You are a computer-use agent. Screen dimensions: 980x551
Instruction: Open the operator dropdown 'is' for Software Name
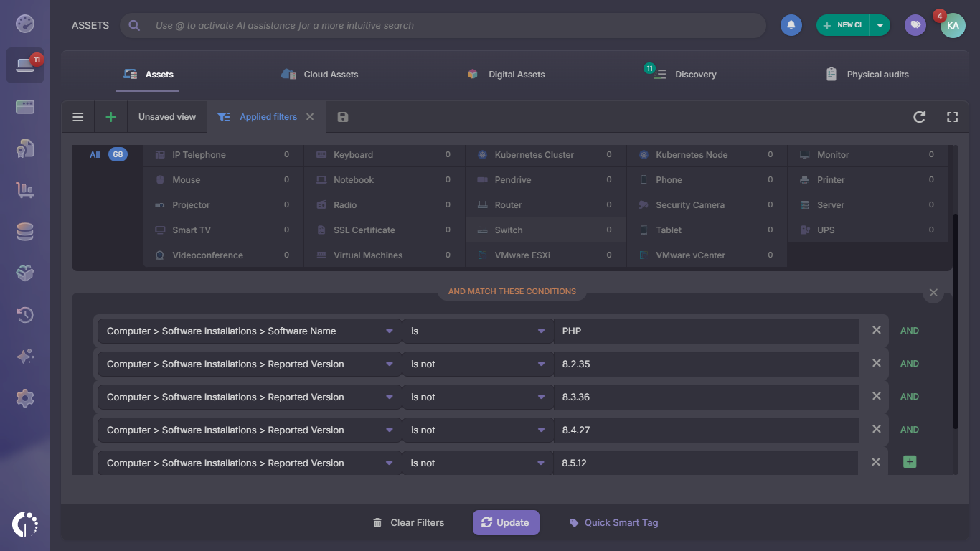[x=478, y=331]
